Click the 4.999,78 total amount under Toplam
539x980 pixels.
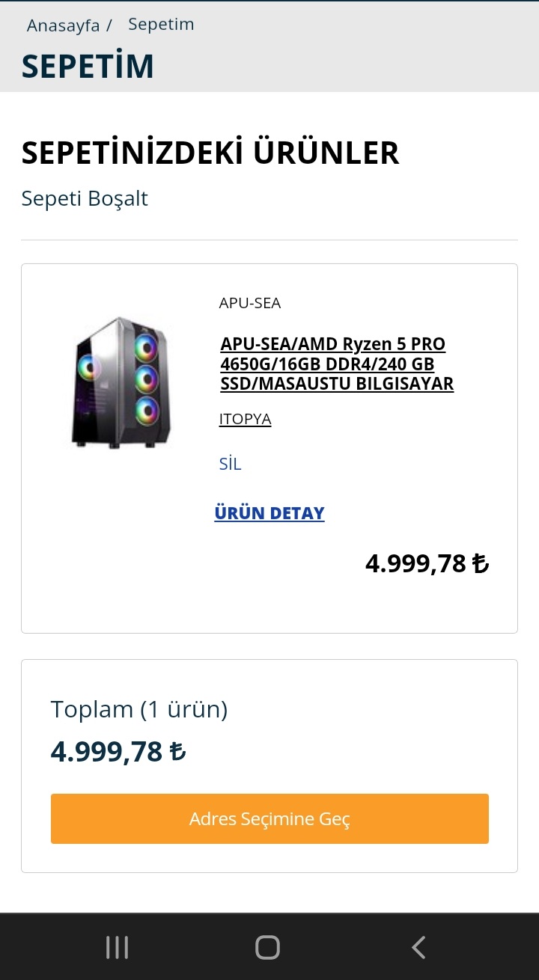pos(107,751)
